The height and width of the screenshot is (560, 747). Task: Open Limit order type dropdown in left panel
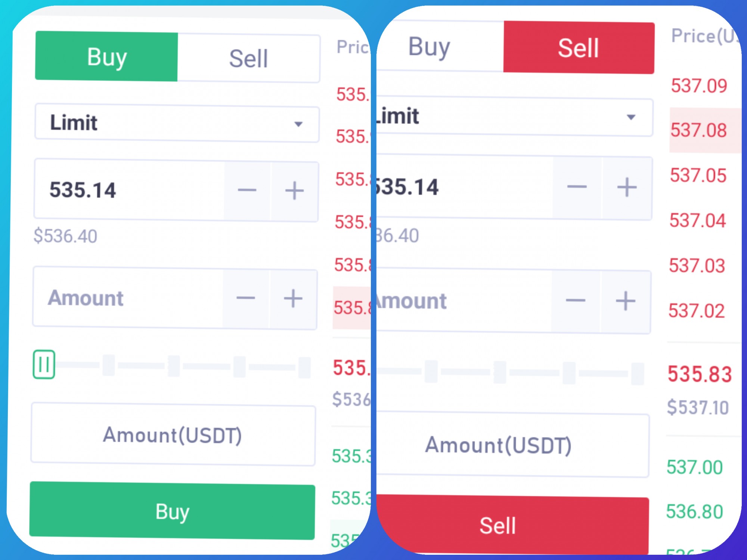pyautogui.click(x=177, y=124)
